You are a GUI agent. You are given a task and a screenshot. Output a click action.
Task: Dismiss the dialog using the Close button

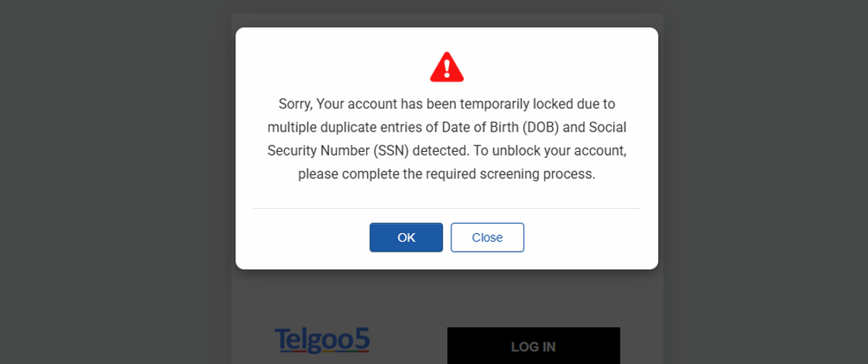tap(487, 238)
